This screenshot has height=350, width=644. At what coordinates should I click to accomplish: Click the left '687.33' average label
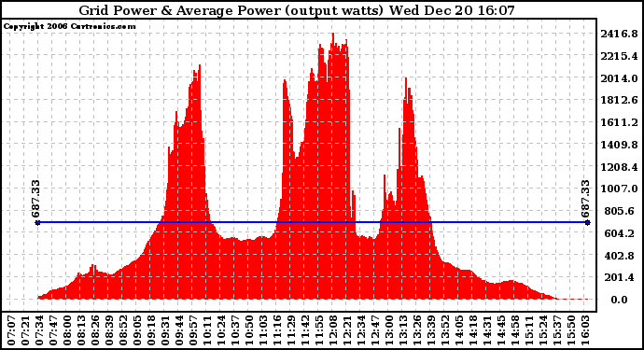coord(35,199)
